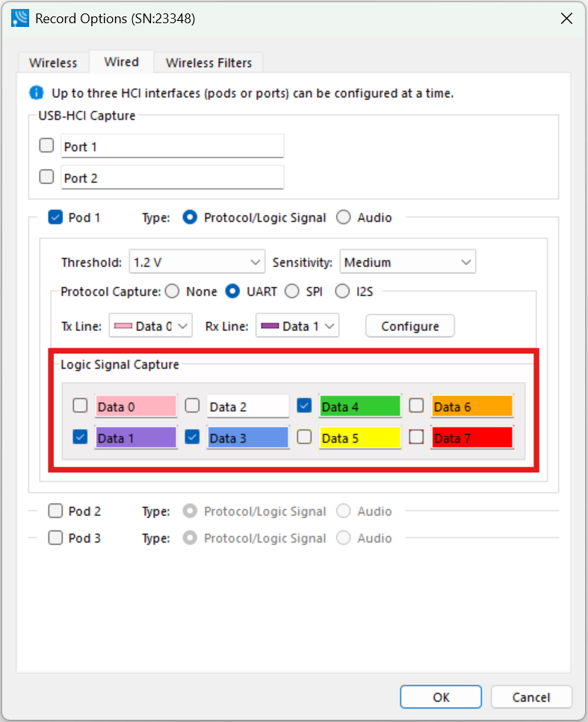Enable the Data 0 logic signal checkbox

[x=80, y=405]
